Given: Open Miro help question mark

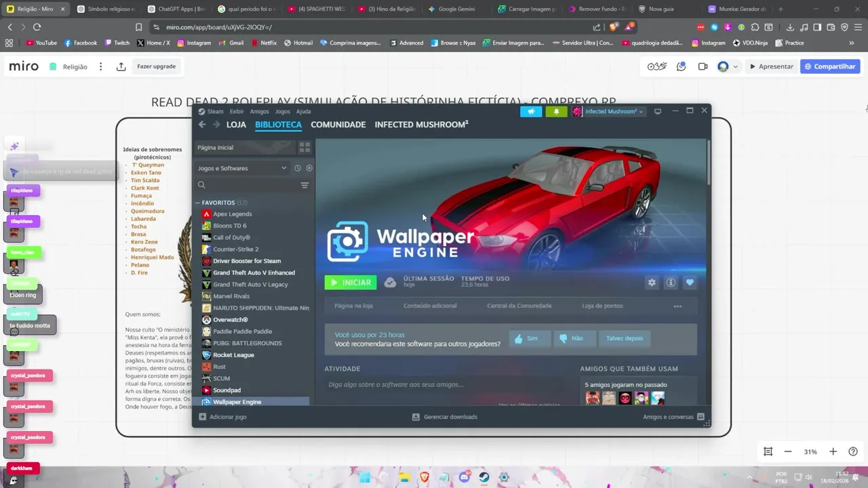Looking at the screenshot, I should tap(853, 451).
